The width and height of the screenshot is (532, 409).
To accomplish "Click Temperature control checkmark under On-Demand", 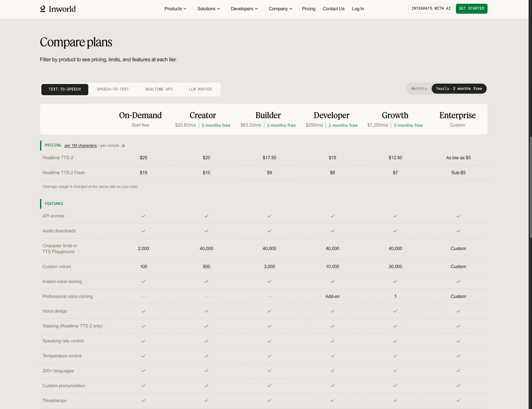I will (x=144, y=356).
